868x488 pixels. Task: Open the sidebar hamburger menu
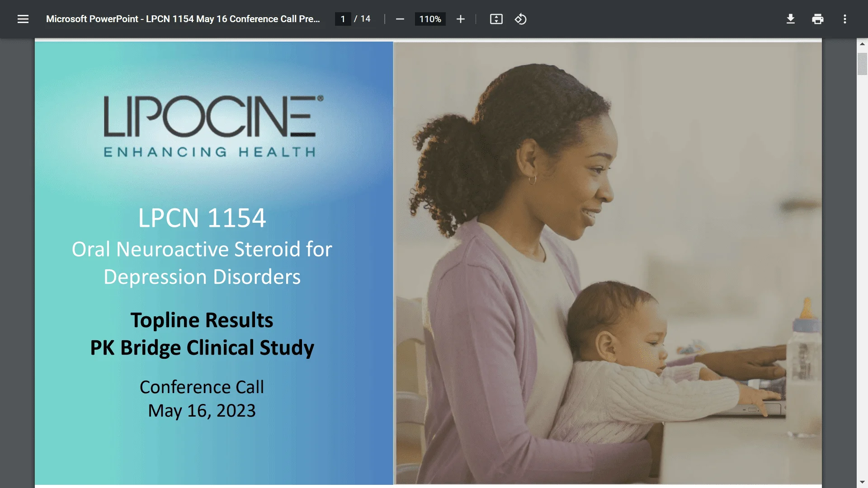[x=23, y=19]
